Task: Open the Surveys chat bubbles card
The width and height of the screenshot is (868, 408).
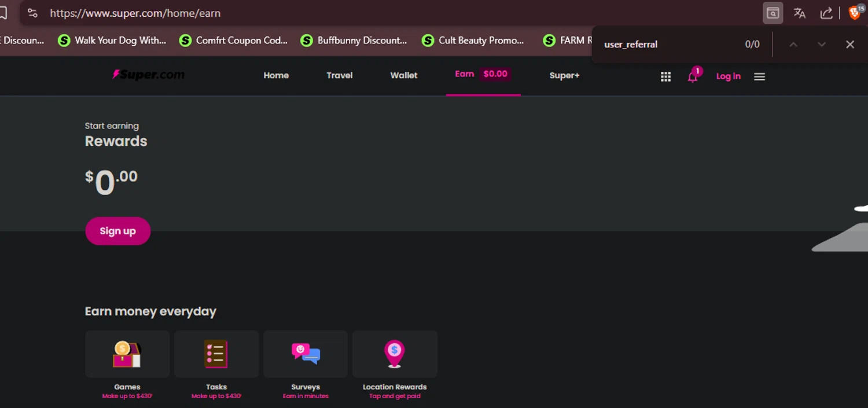Action: 306,354
